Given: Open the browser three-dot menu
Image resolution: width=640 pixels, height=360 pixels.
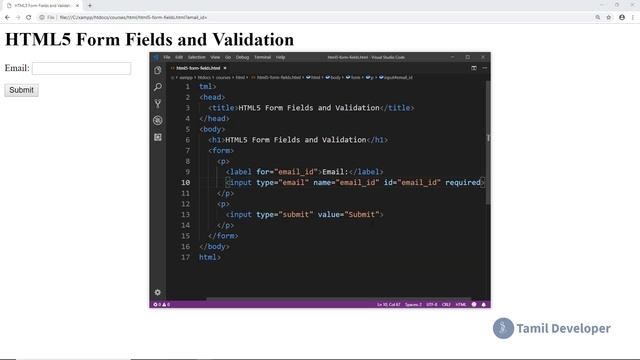Looking at the screenshot, I should coord(633,18).
